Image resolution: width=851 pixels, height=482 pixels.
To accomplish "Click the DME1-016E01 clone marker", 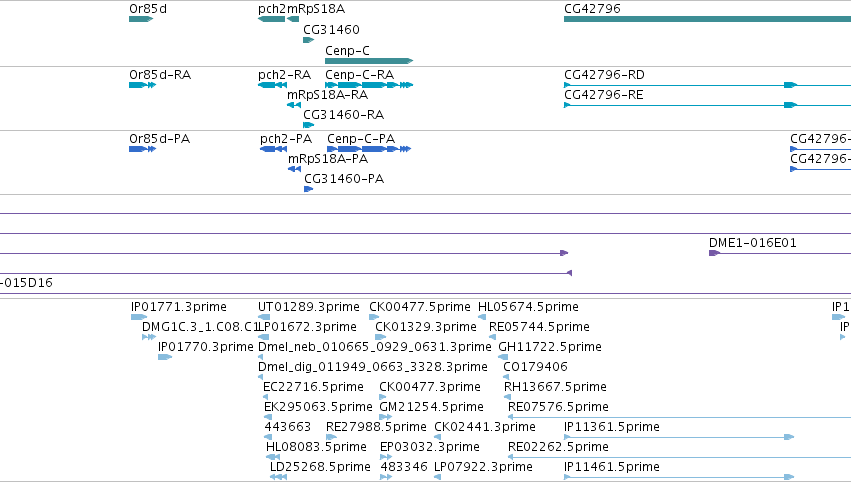I will 714,253.
